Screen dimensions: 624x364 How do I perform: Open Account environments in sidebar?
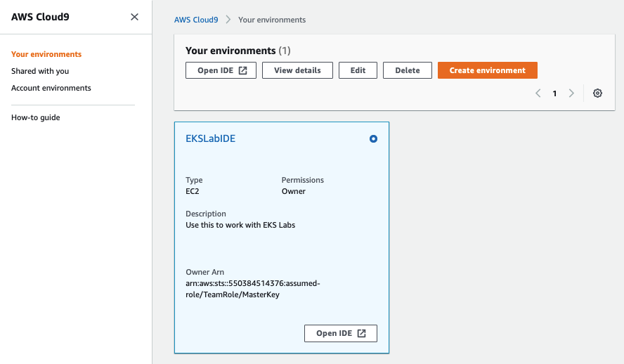click(x=51, y=88)
